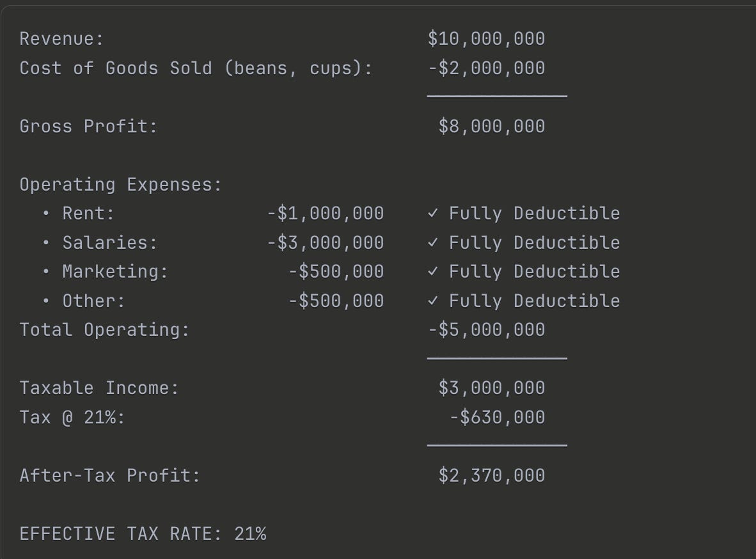Click Total Operating -$5,000,000 value
This screenshot has height=559, width=756.
[487, 330]
